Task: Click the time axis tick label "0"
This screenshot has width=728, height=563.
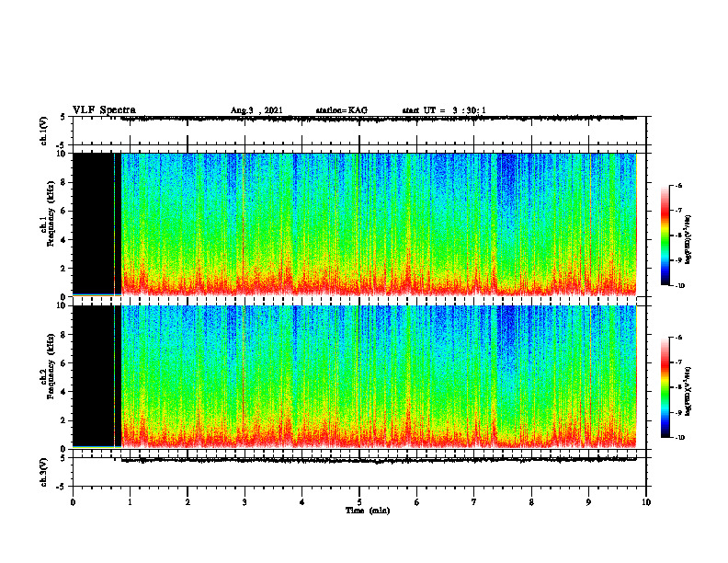Action: pos(73,502)
